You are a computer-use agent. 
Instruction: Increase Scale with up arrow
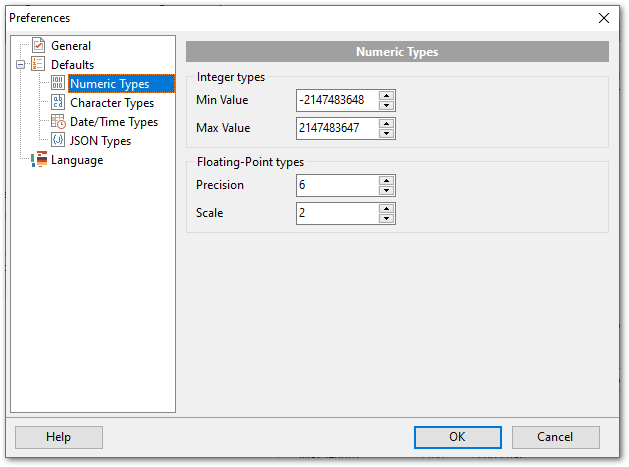click(386, 209)
